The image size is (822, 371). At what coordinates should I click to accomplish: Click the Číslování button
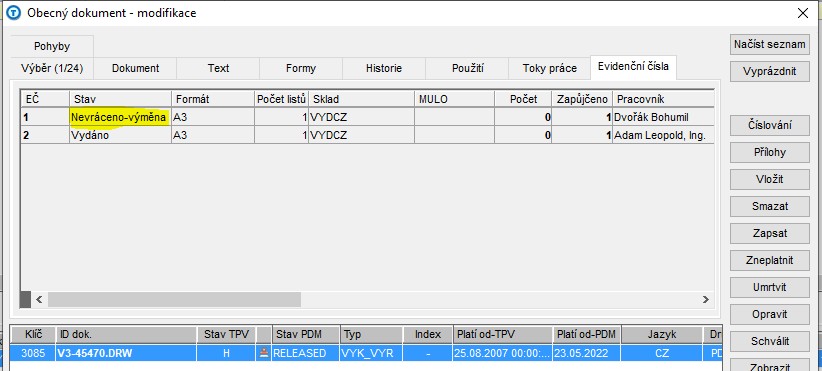pos(770,125)
